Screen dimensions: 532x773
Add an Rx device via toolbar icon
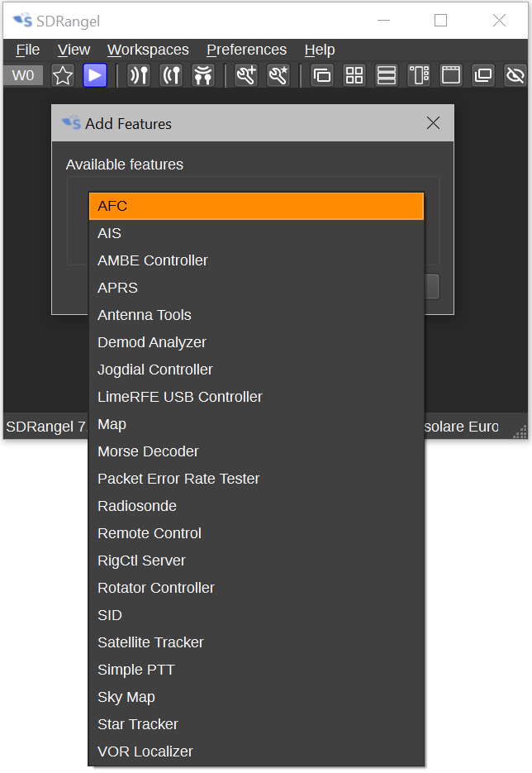139,75
